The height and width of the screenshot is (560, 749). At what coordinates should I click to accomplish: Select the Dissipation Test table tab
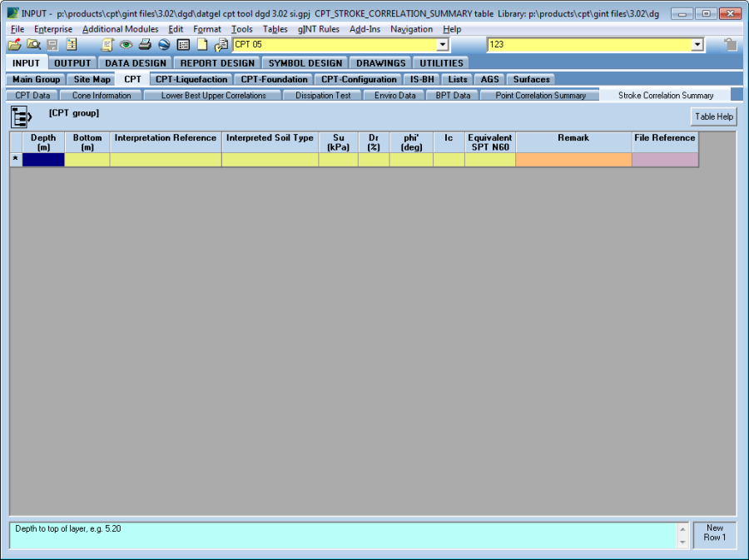tap(324, 96)
